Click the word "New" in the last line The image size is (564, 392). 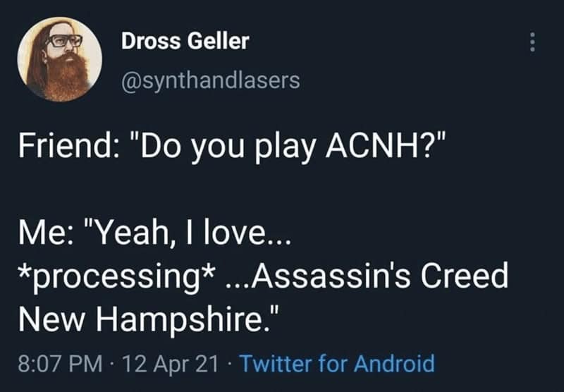47,321
